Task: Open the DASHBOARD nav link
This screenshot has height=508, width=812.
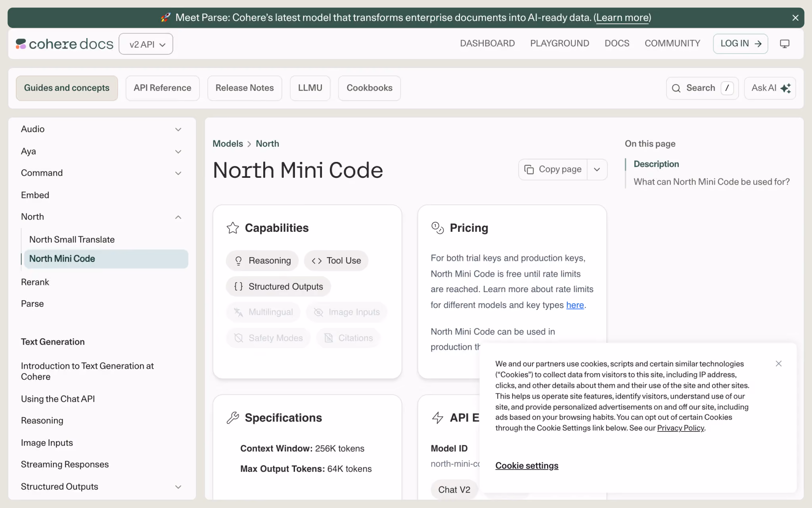Action: 487,43
